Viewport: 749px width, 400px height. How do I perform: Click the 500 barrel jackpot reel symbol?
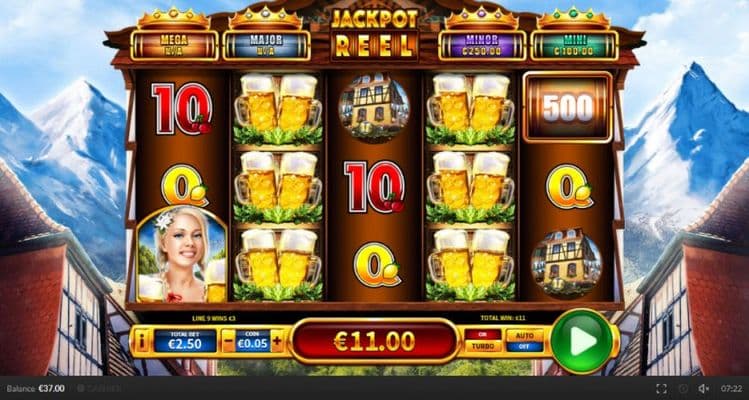point(567,108)
